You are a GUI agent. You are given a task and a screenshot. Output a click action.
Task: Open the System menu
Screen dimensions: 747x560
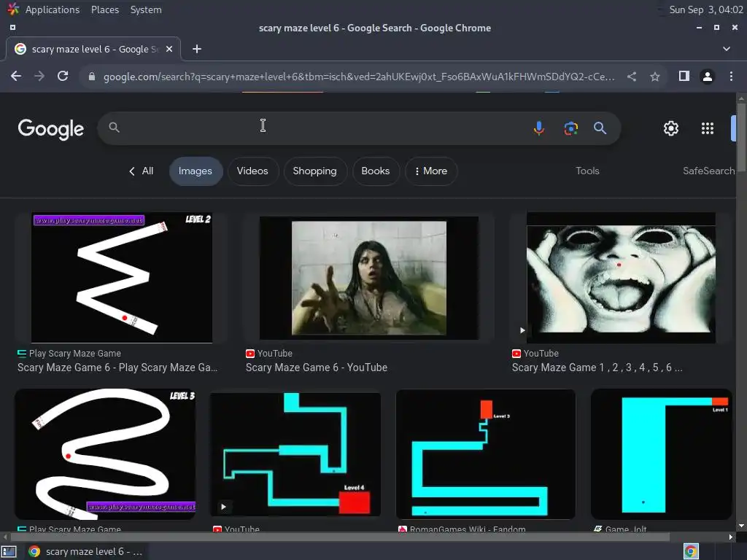click(x=146, y=9)
